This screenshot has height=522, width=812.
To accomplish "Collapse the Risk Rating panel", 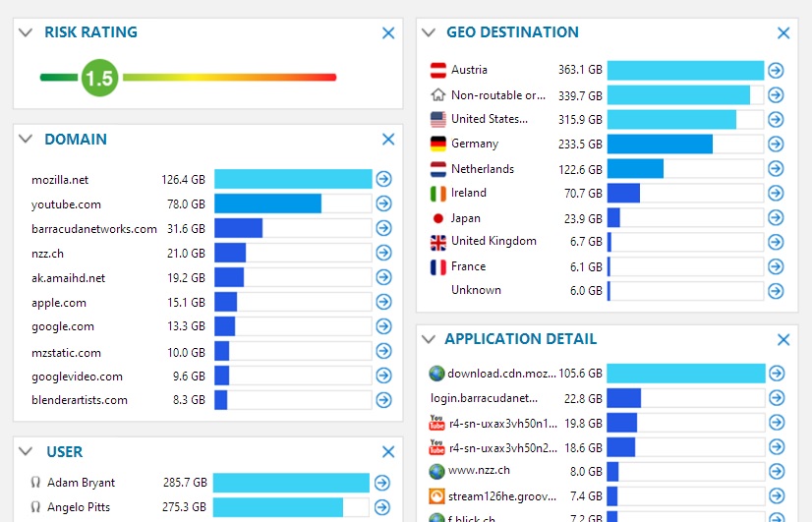I will point(26,32).
